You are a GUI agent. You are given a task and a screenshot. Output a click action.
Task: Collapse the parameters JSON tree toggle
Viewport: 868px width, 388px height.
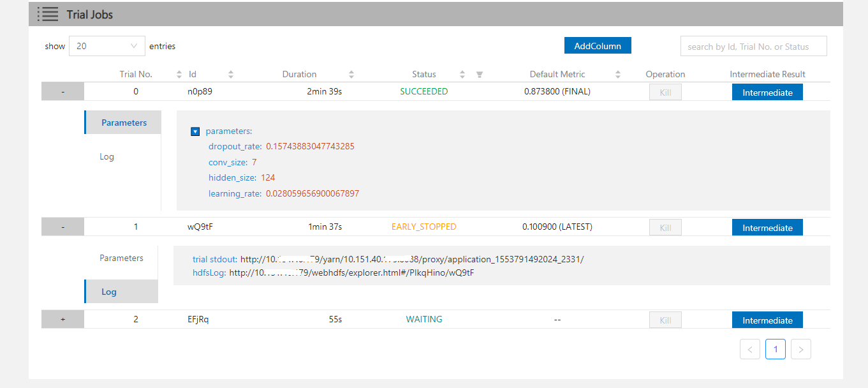pyautogui.click(x=195, y=131)
